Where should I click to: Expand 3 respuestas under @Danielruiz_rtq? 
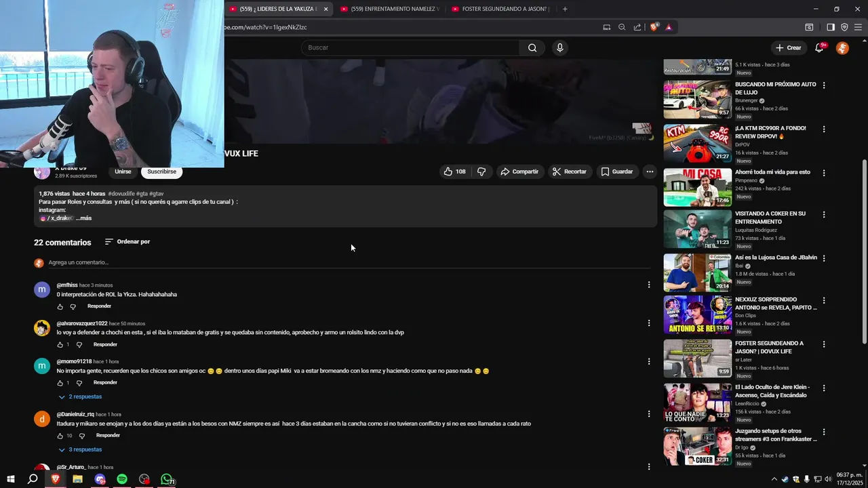tap(80, 449)
